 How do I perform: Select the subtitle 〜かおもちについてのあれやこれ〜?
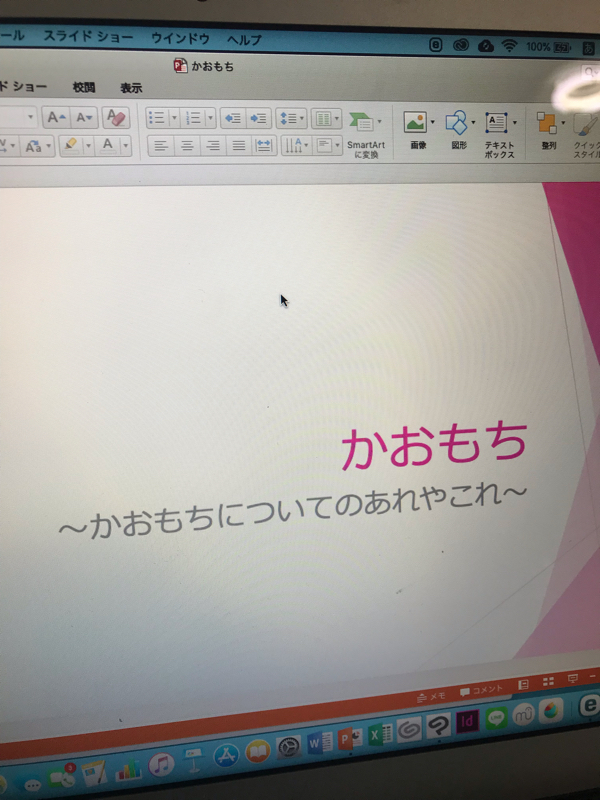tap(293, 510)
